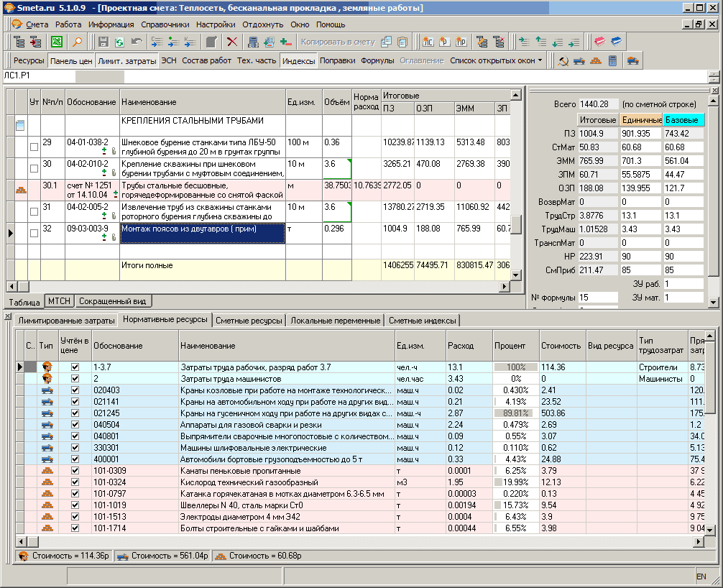This screenshot has height=588, width=723.
Task: Click the 'Итоги полные' row label
Action: (147, 265)
